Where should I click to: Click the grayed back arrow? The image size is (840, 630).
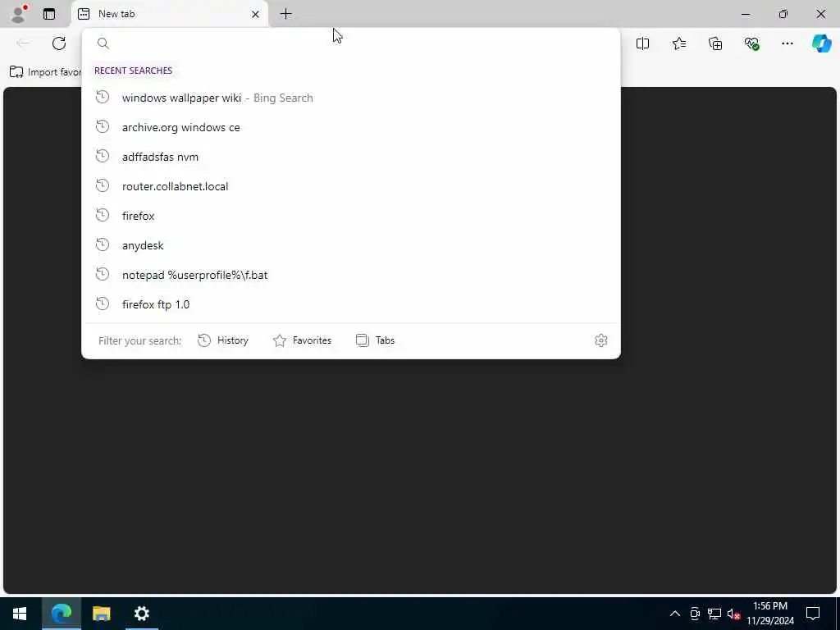23,43
